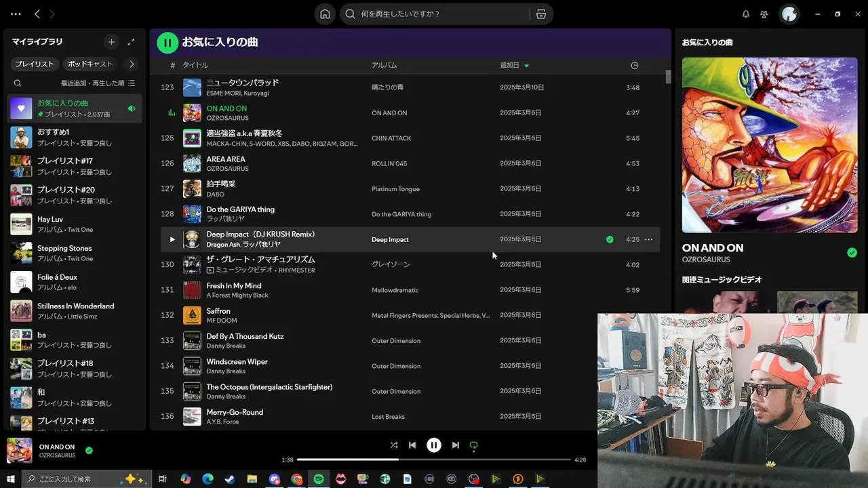Pause using the bottom player button
Screen dimensions: 868x488
(434, 445)
